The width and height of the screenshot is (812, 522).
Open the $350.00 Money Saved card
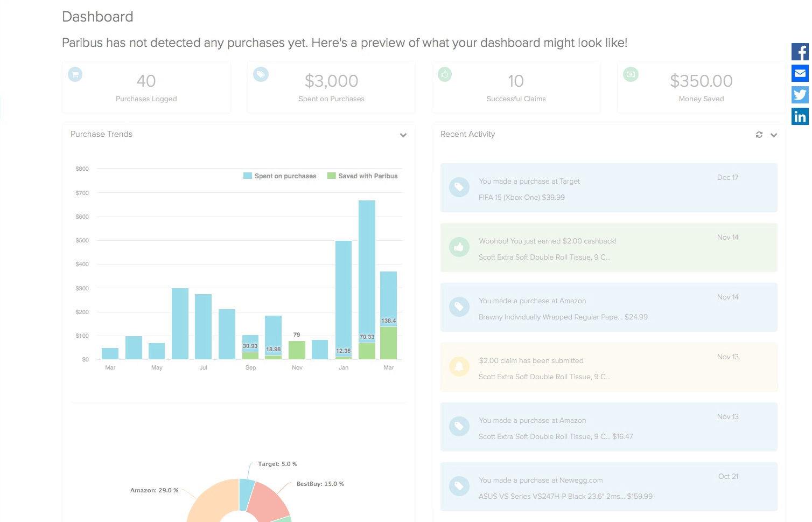coord(701,87)
